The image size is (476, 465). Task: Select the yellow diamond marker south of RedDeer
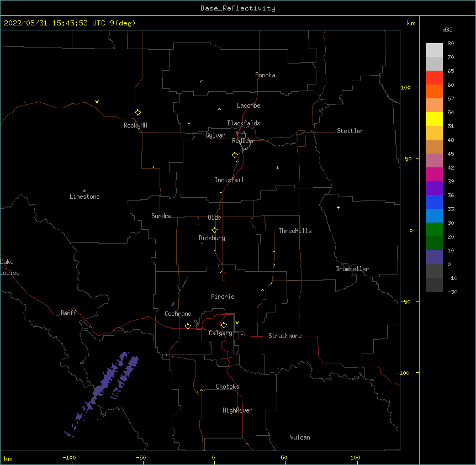coord(235,155)
